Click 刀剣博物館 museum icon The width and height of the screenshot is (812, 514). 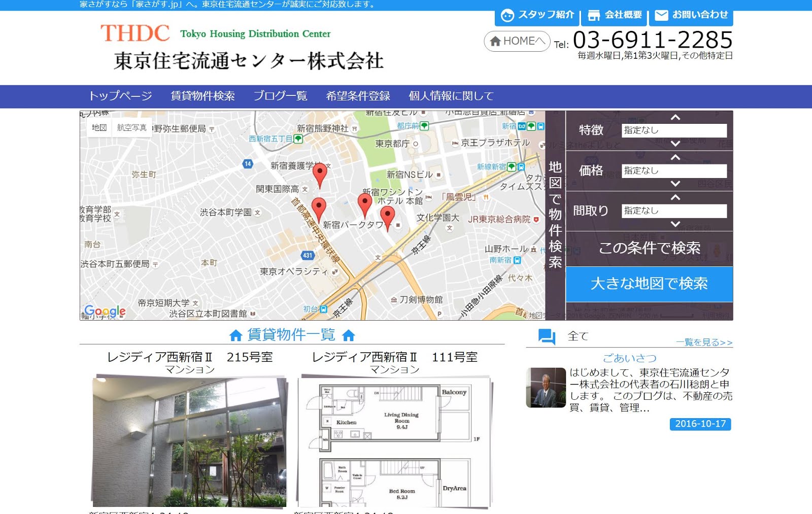click(x=394, y=300)
